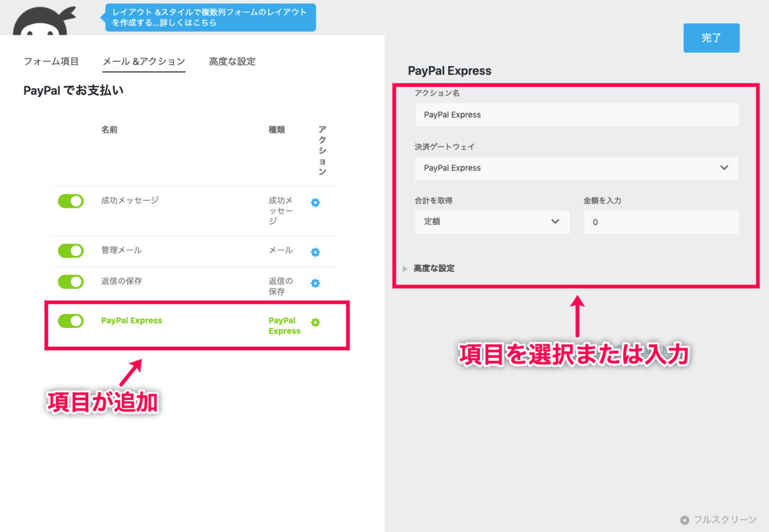The height and width of the screenshot is (532, 769).
Task: Click into the アクション名 input field
Action: (x=577, y=115)
